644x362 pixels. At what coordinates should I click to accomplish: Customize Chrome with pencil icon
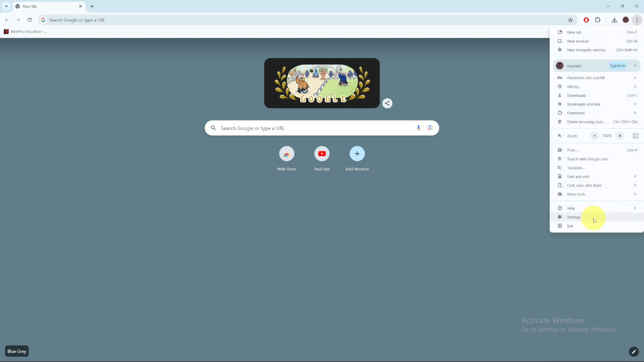click(634, 352)
